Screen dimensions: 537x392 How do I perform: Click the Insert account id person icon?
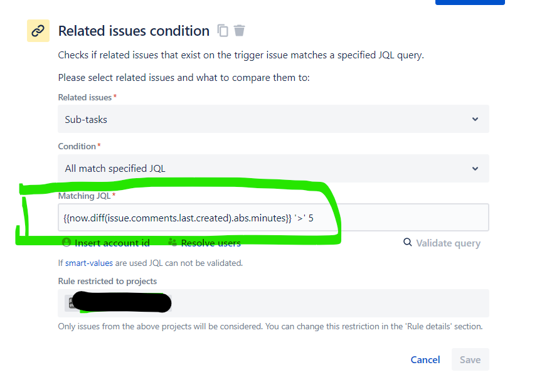pyautogui.click(x=66, y=242)
